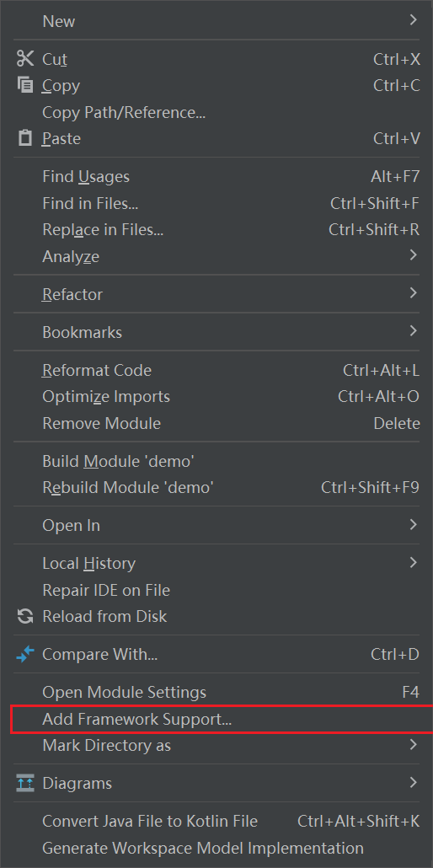Viewport: 433px width, 868px height.
Task: Click the Diagrams icon
Action: point(25,783)
